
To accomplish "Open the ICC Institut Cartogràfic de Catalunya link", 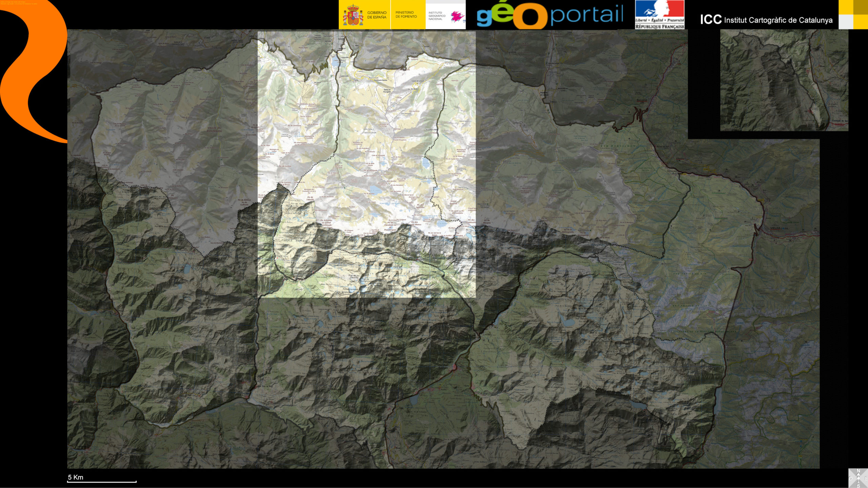I will [766, 20].
